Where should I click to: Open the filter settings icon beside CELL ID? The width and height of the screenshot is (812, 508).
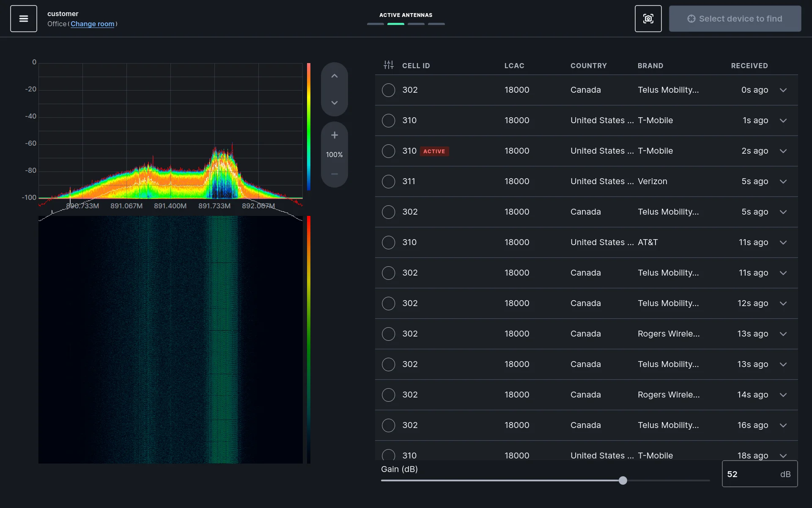pos(388,65)
